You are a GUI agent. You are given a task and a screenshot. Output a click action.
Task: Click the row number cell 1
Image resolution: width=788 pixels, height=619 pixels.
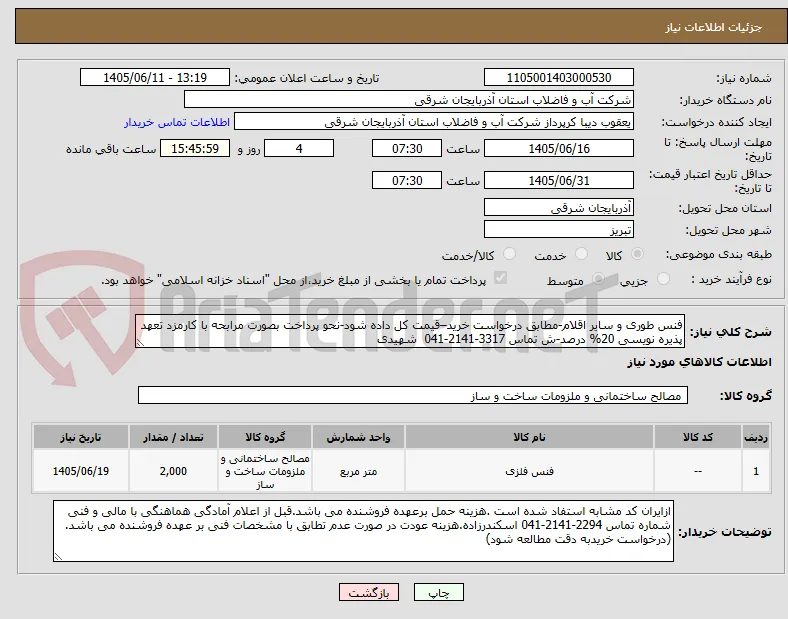coord(756,471)
